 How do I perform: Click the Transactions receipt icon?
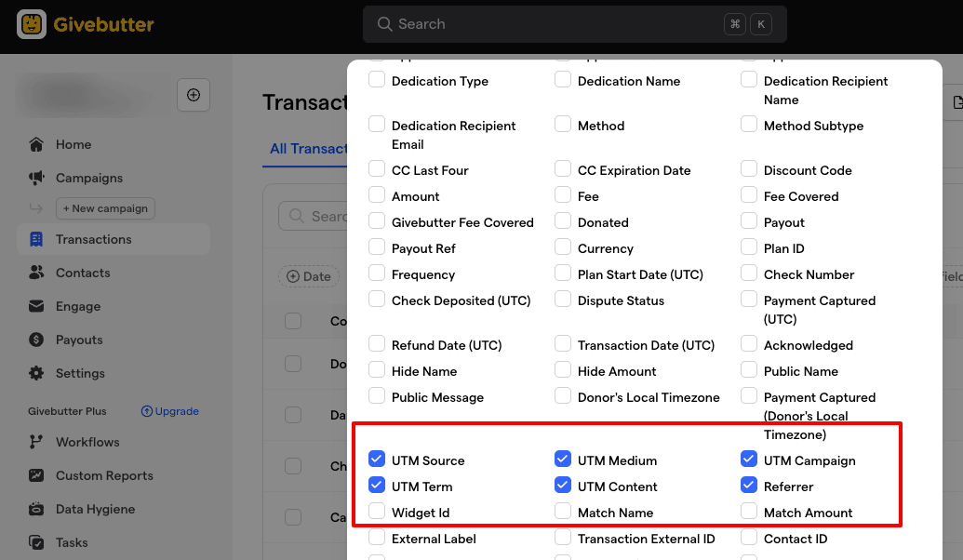coord(36,239)
